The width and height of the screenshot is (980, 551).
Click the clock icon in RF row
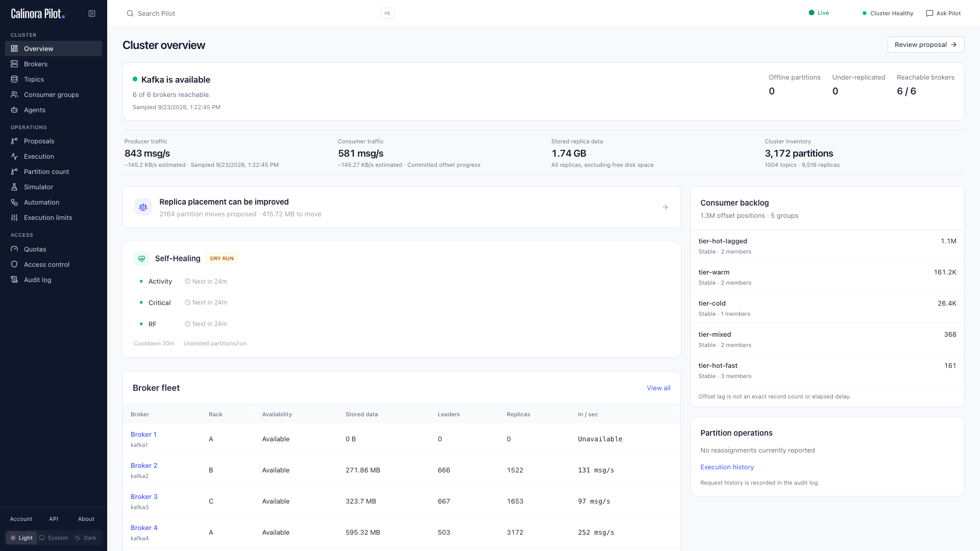click(x=187, y=324)
